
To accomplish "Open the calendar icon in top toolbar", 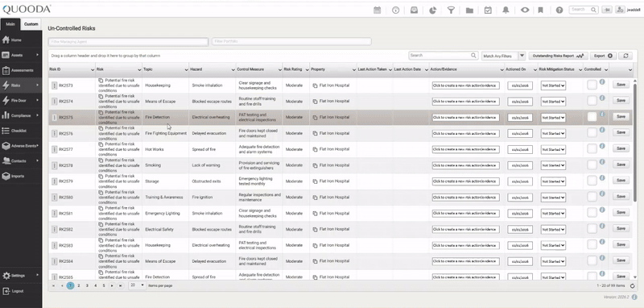I will [x=377, y=10].
